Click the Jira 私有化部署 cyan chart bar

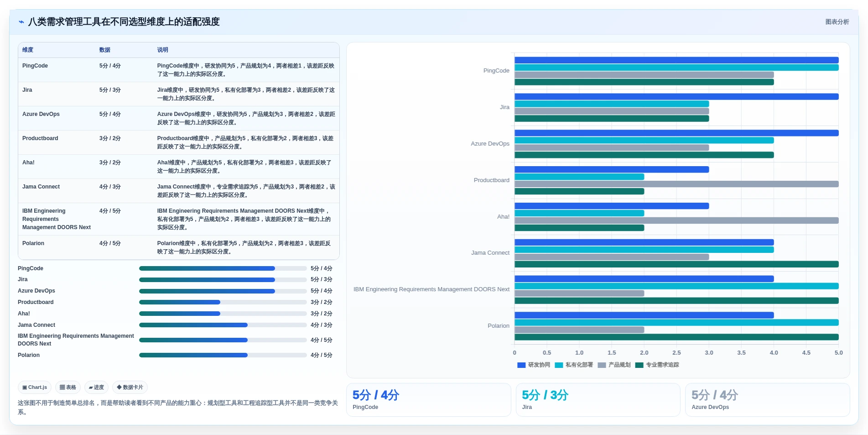(612, 104)
